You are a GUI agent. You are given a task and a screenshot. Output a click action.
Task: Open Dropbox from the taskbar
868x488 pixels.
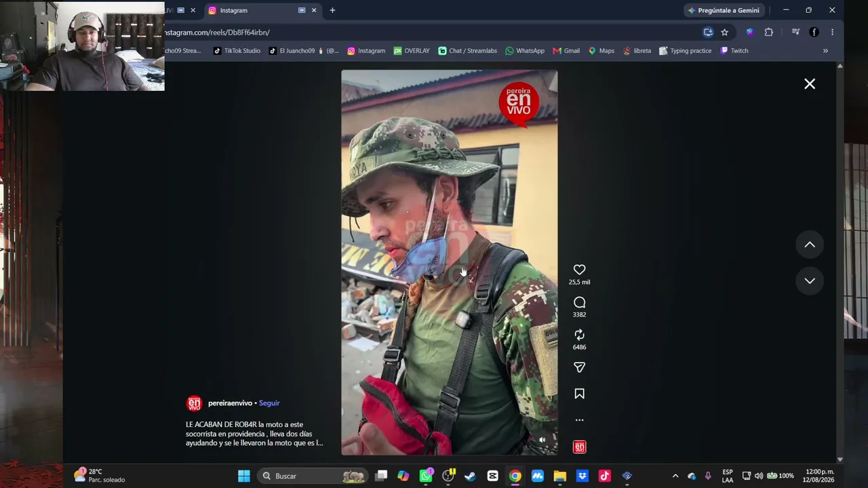pos(582,476)
